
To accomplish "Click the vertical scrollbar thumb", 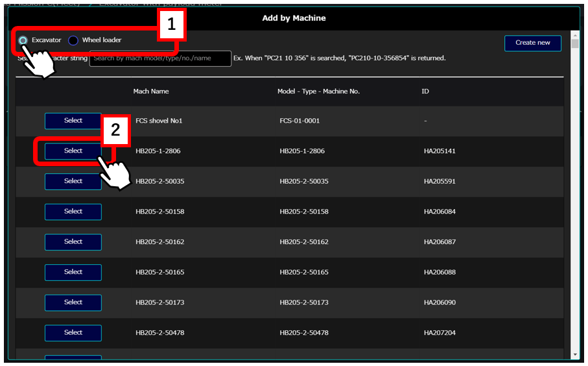I will pyautogui.click(x=574, y=44).
